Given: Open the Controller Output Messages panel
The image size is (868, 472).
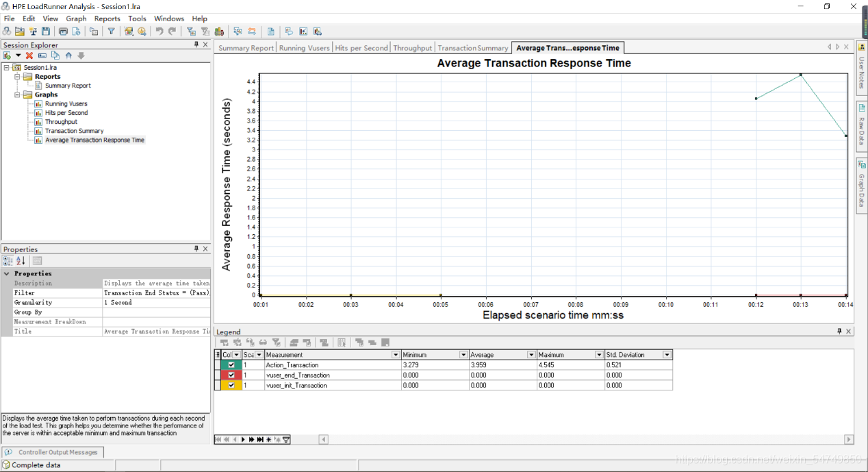Looking at the screenshot, I should [x=54, y=452].
